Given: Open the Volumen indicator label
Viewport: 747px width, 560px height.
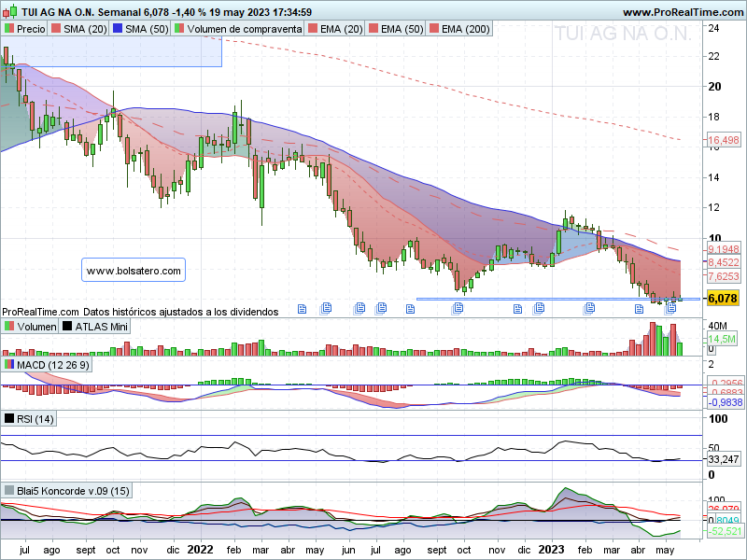Looking at the screenshot, I should 31,327.
